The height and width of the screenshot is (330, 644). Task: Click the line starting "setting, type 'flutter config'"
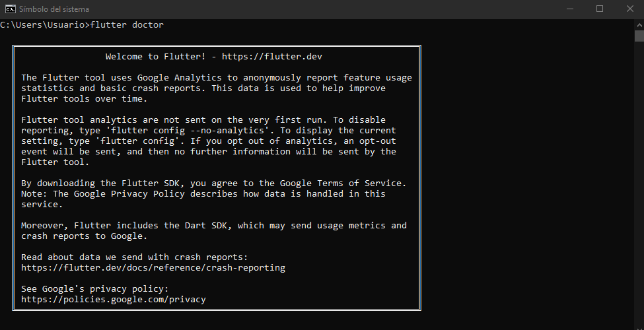pyautogui.click(x=209, y=141)
